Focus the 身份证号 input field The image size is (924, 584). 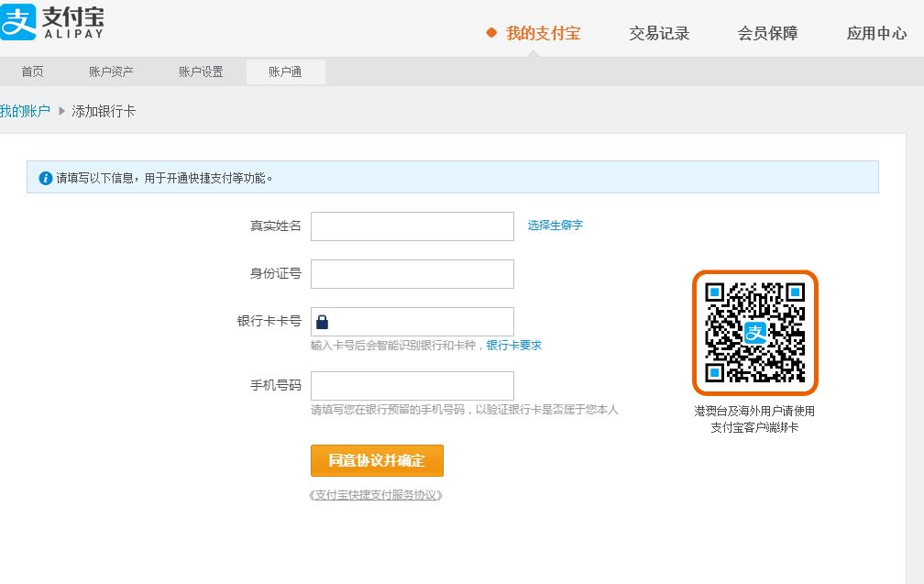tap(412, 274)
